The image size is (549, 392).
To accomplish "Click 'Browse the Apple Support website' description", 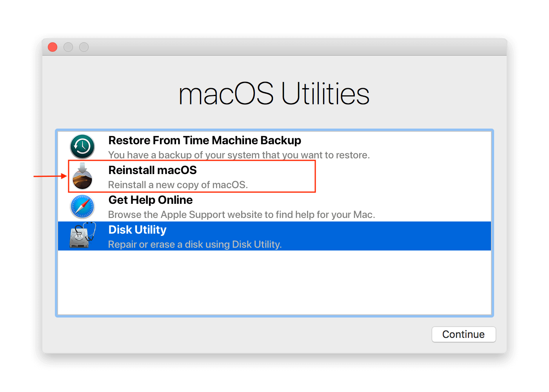I will click(x=242, y=215).
